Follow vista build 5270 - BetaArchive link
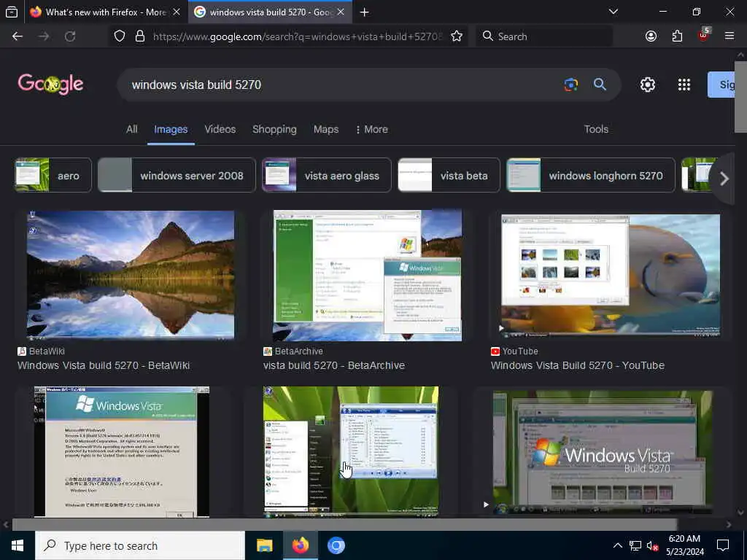This screenshot has width=747, height=560. [334, 365]
